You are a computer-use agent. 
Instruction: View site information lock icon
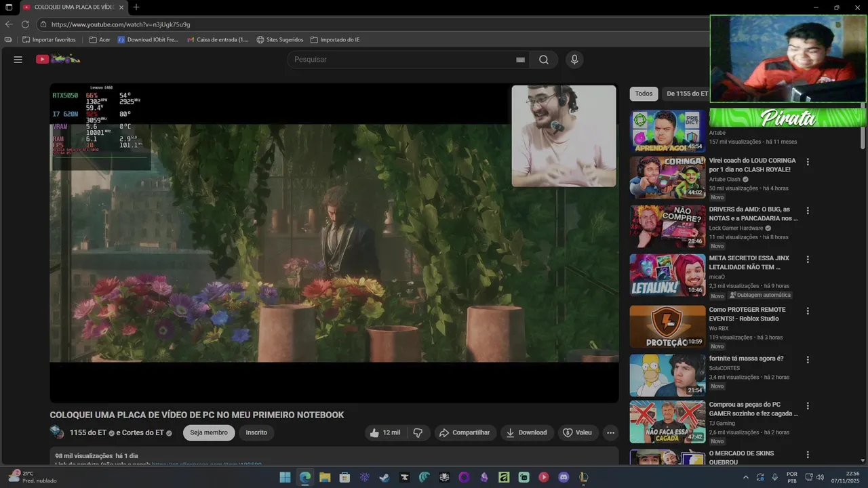point(43,24)
